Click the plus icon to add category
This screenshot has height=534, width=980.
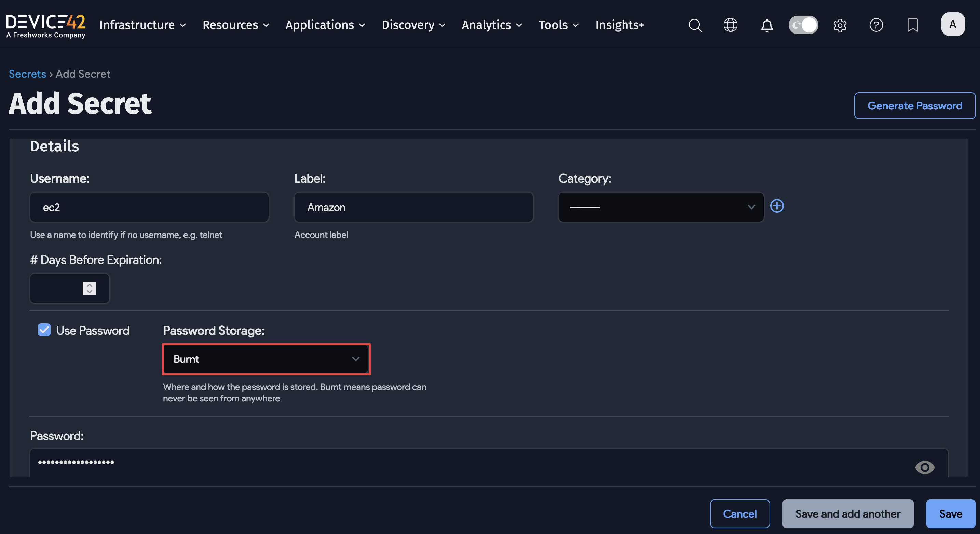click(x=777, y=206)
